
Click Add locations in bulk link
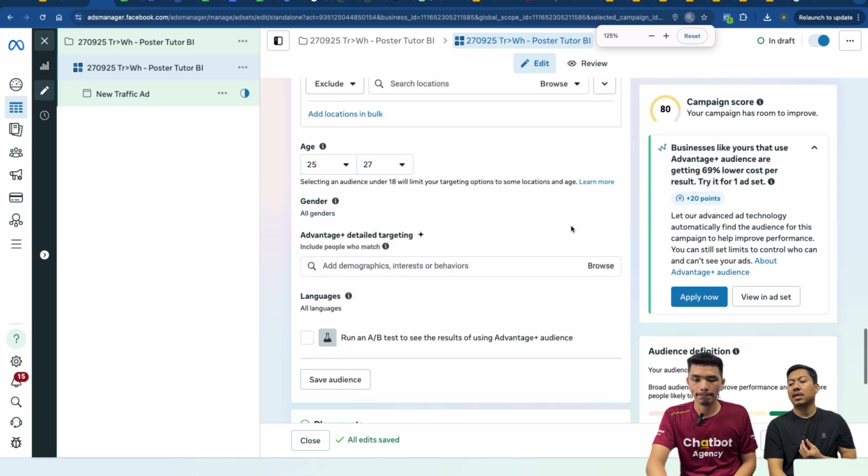coord(345,114)
